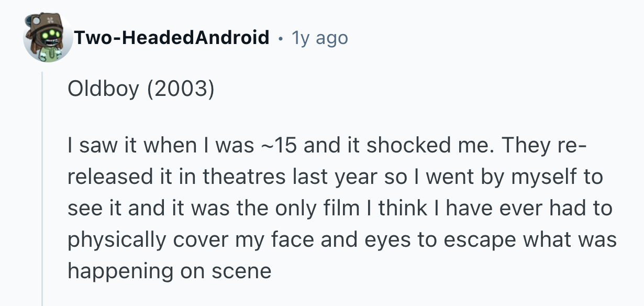Click the word "released" starting the second line
Viewport: 644px width, 306px height.
pyautogui.click(x=108, y=177)
